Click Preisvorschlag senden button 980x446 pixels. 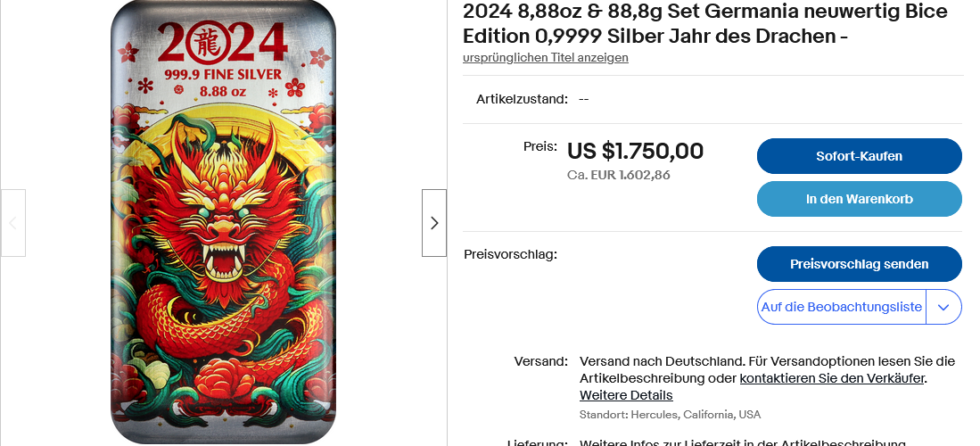859,264
